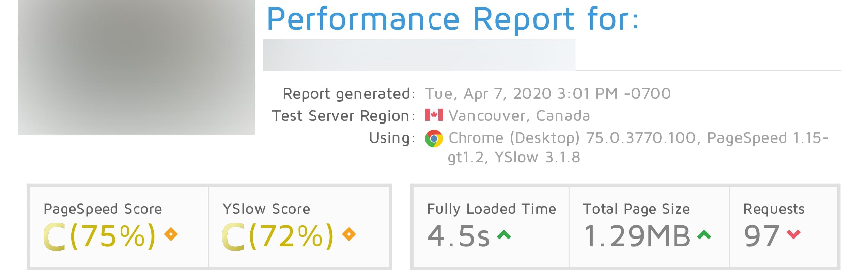
Task: Open the Fully Loaded Time metric panel
Action: pyautogui.click(x=492, y=209)
